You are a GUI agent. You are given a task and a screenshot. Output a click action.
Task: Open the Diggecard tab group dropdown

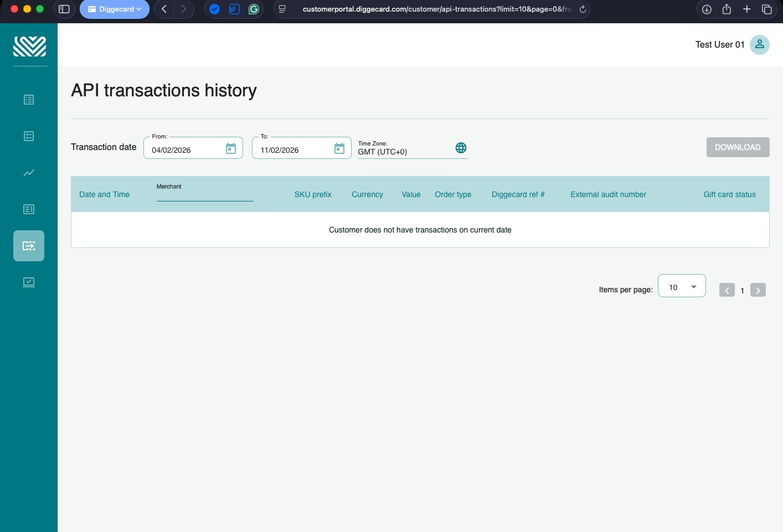pos(115,9)
